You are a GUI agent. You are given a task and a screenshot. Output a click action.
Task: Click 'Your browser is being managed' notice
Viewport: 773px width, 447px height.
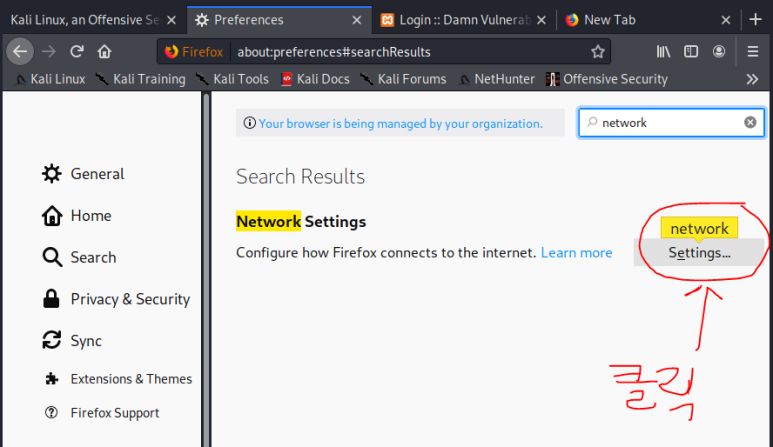pyautogui.click(x=400, y=123)
